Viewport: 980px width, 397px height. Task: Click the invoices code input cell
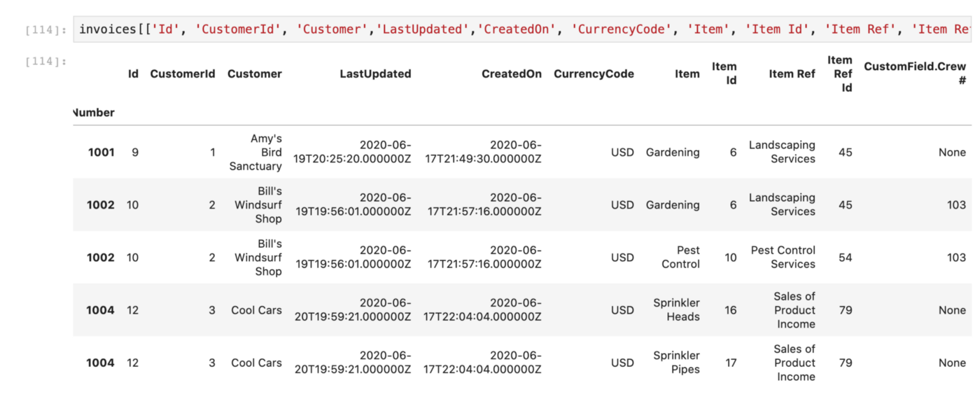(x=521, y=29)
